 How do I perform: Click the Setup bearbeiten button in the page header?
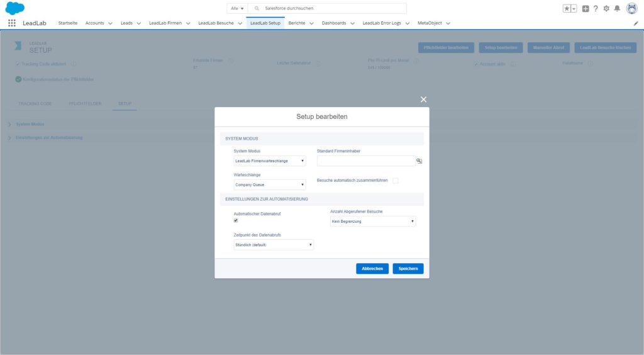(501, 48)
